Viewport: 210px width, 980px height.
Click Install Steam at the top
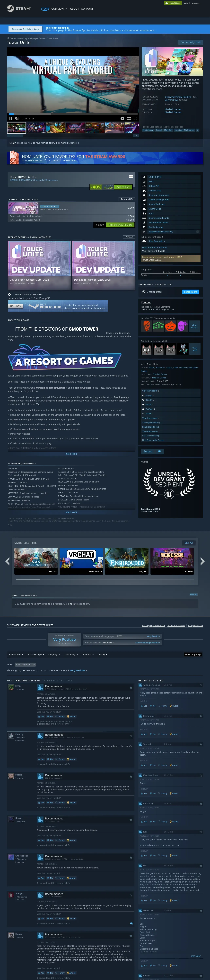173,3
